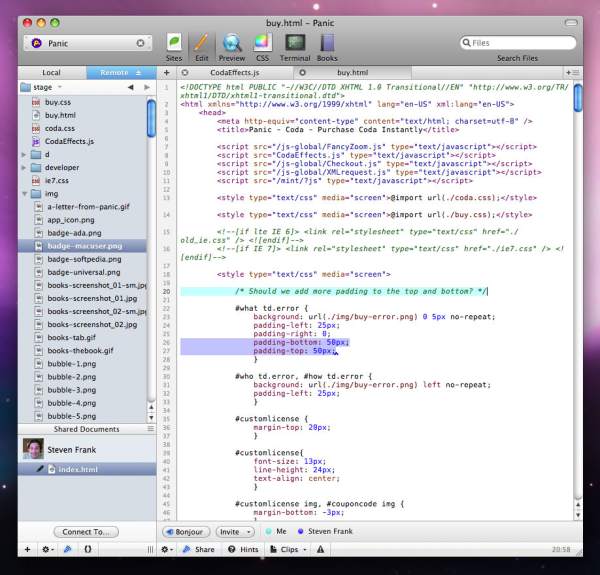This screenshot has height=575, width=600.
Task: Go forward in file browser
Action: point(147,88)
